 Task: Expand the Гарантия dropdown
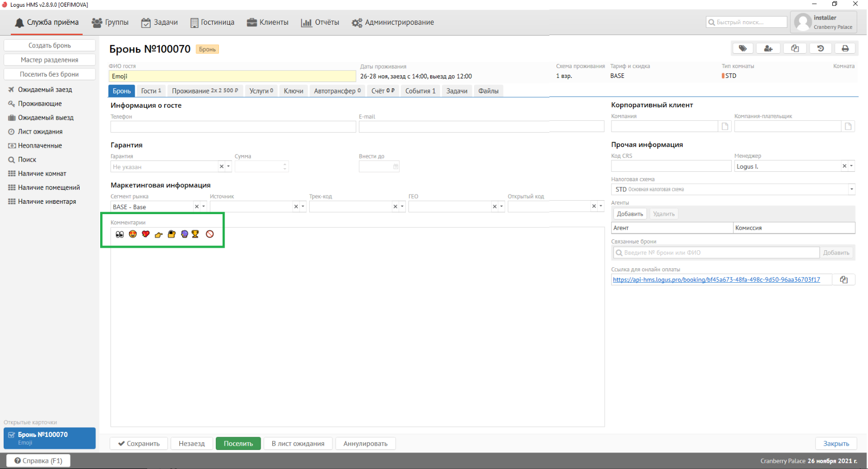[x=229, y=167]
